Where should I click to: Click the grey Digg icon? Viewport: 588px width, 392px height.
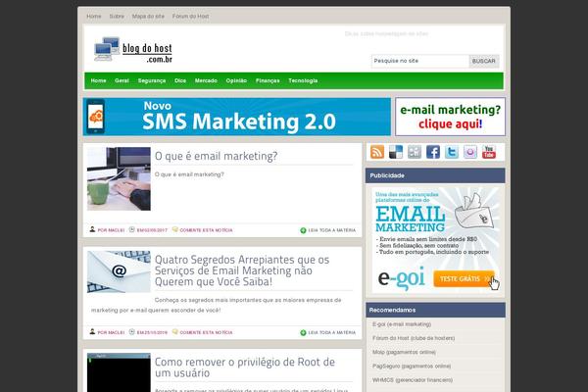pyautogui.click(x=415, y=152)
